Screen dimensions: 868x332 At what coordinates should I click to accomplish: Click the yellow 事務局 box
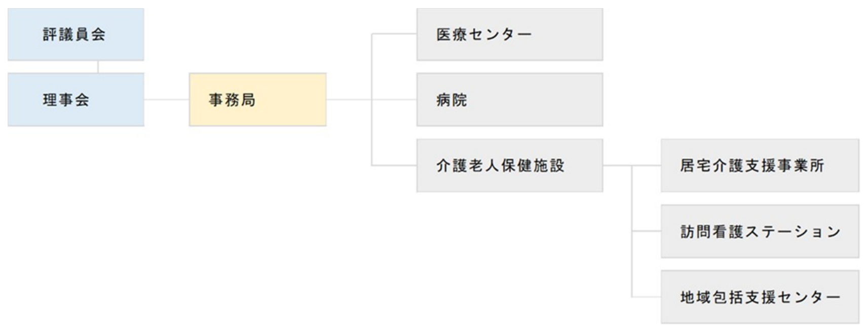click(x=257, y=100)
